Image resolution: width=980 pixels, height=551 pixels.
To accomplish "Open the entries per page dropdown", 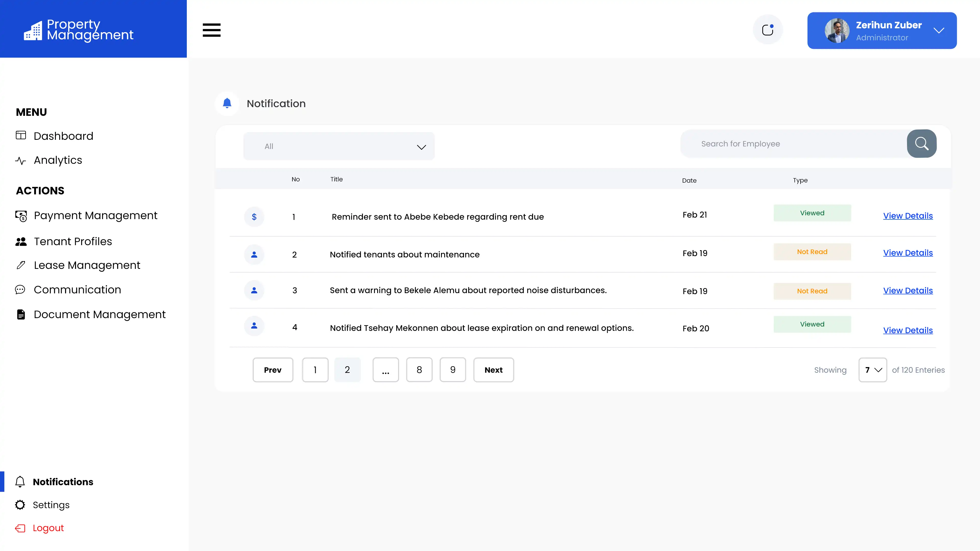I will [872, 370].
